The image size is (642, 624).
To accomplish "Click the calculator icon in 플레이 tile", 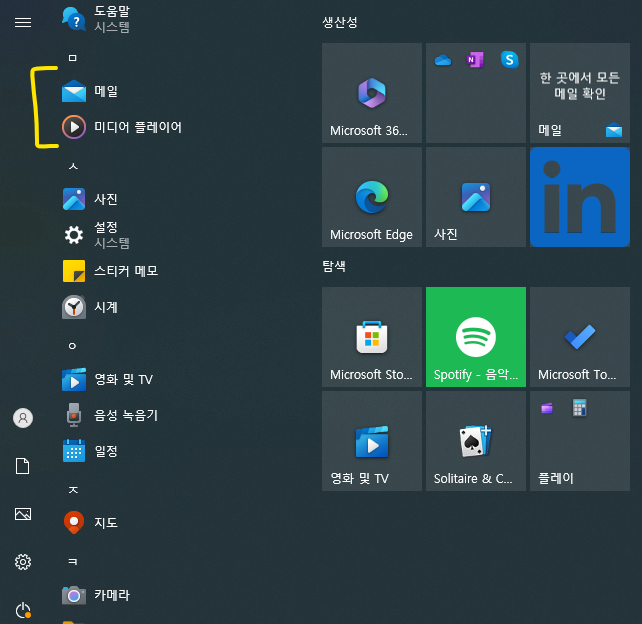I will point(579,408).
